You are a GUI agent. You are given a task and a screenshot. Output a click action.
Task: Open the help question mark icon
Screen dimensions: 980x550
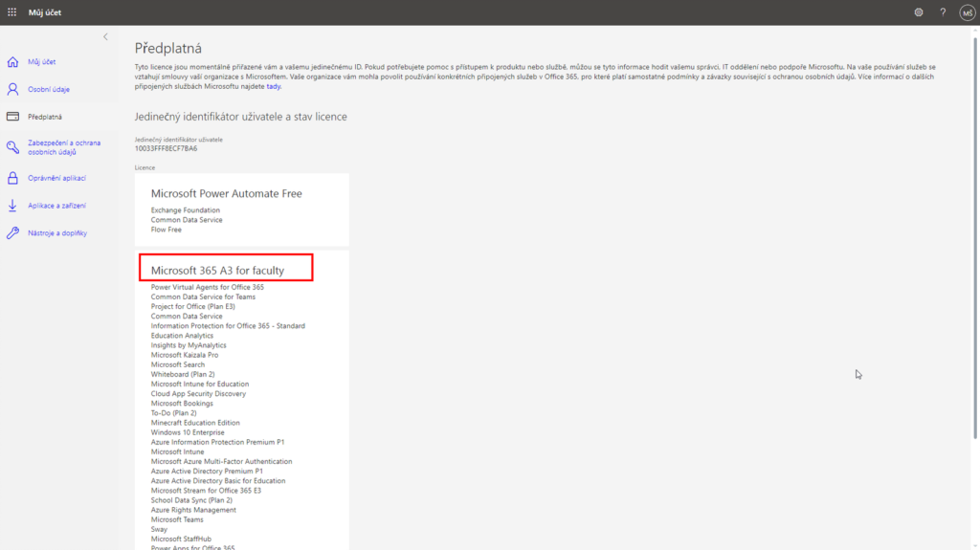pos(943,12)
